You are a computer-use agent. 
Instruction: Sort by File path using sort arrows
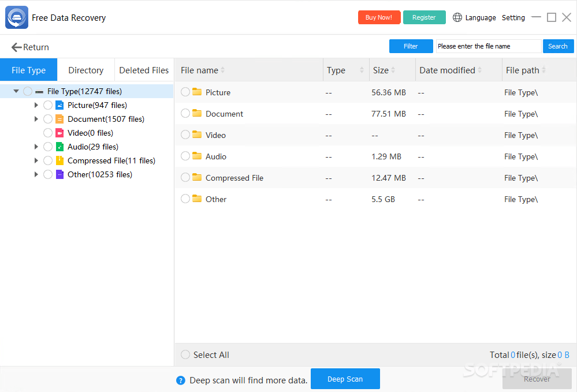pos(544,70)
